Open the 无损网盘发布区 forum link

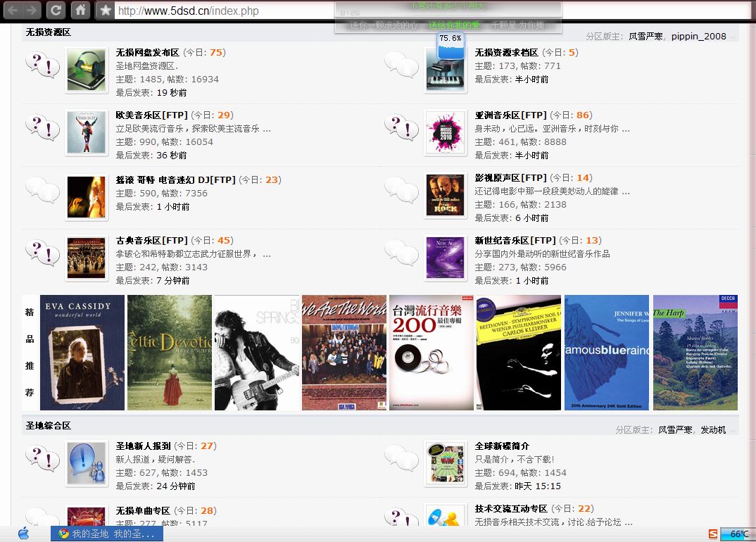pos(148,53)
